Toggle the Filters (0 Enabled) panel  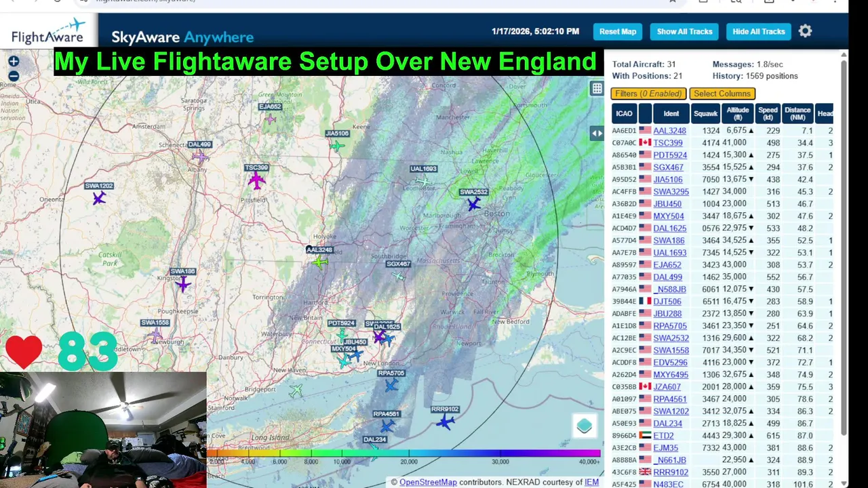point(649,94)
